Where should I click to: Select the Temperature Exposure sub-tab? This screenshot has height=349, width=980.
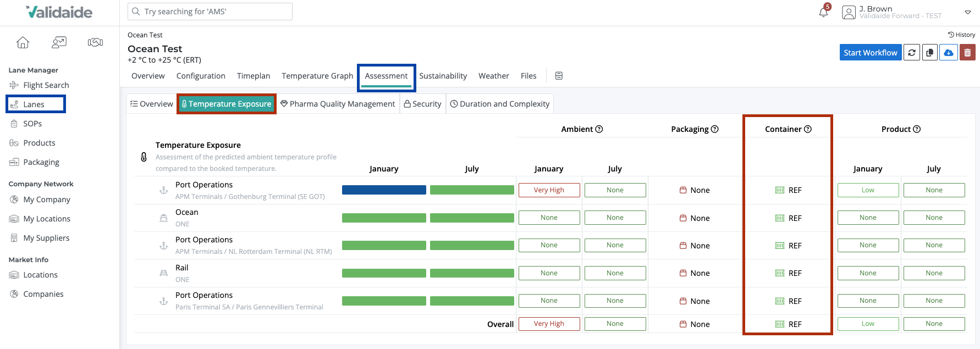tap(227, 104)
